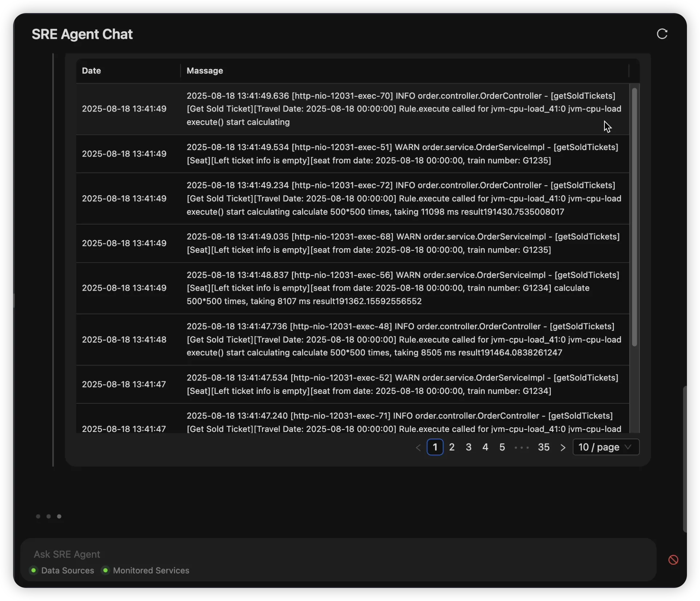Screen dimensions: 700x601
Task: Open the 10 / page size dropdown
Action: [x=606, y=447]
